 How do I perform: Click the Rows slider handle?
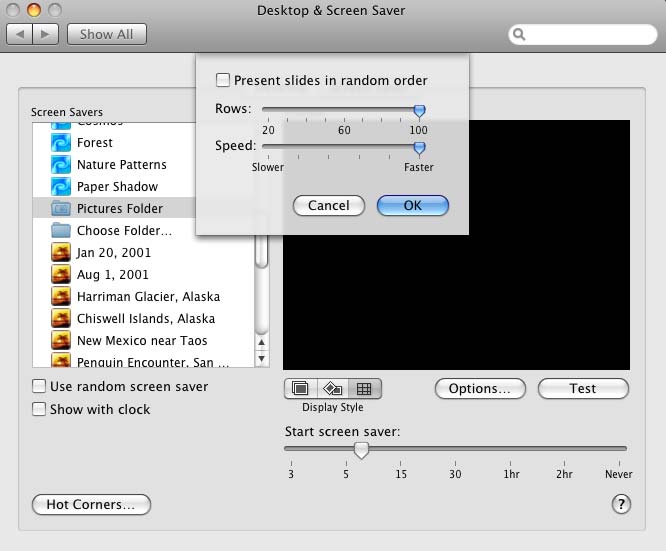(419, 111)
